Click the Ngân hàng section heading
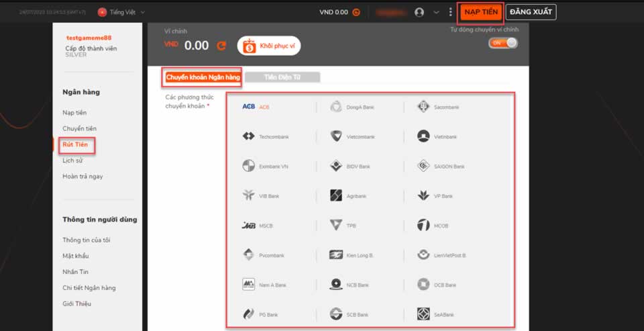The height and width of the screenshot is (331, 644). [x=81, y=92]
